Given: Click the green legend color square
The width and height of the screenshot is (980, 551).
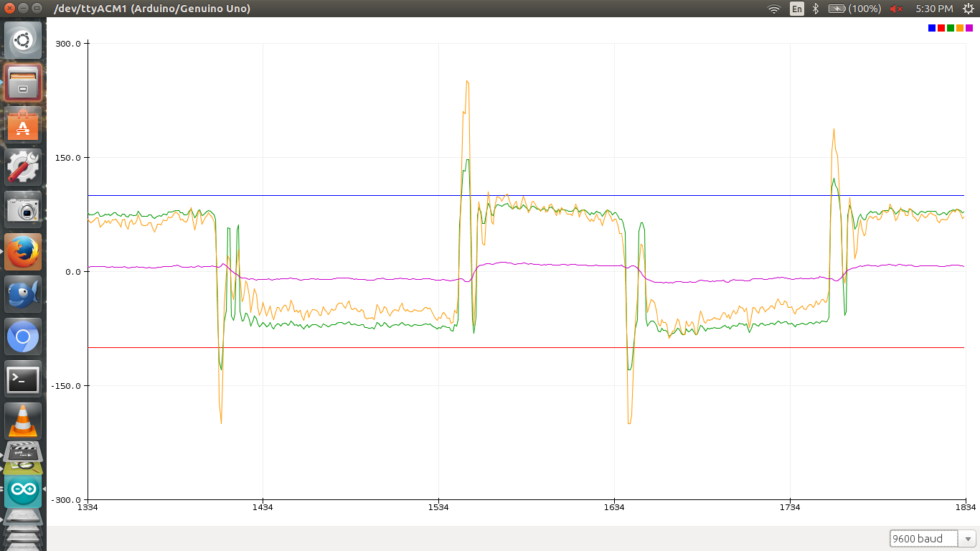Looking at the screenshot, I should [951, 28].
